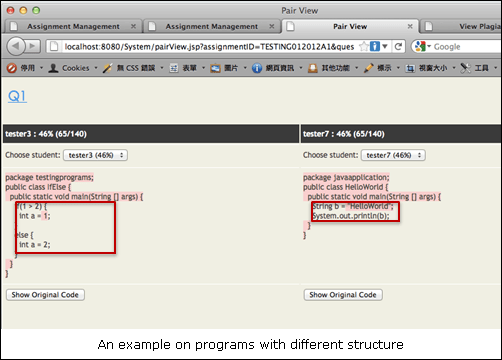The height and width of the screenshot is (360, 502).
Task: Show Original Code for tester3
Action: (45, 295)
